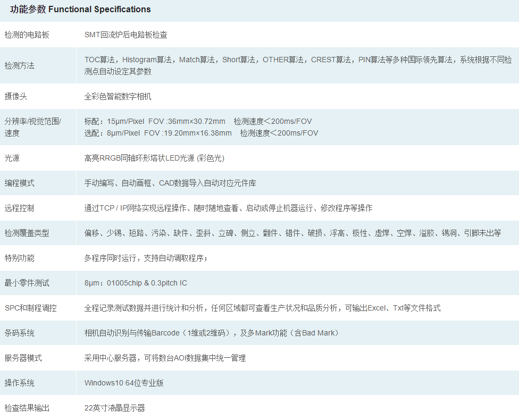Select the 编程模式 label
This screenshot has height=420, width=519.
[x=20, y=183]
